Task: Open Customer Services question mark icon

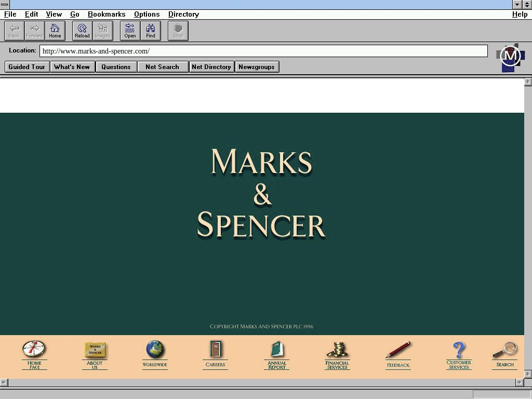Action: pos(459,350)
